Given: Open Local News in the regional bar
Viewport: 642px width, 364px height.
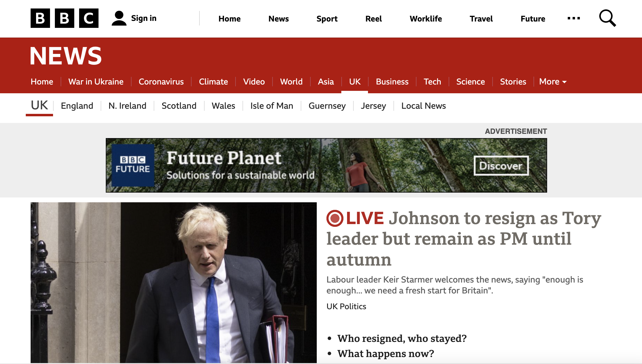Looking at the screenshot, I should click(423, 106).
